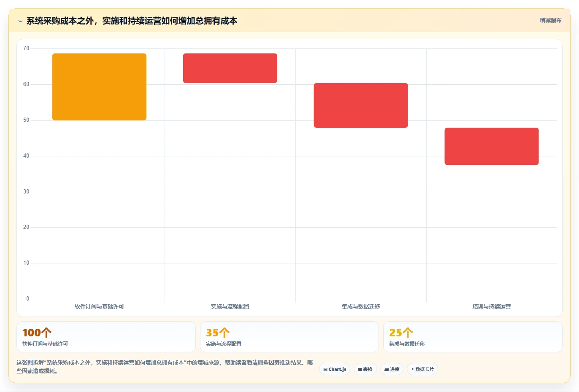Viewport: 579px width, 392px height.
Task: Click y-axis tick value 70
Action: [26, 48]
